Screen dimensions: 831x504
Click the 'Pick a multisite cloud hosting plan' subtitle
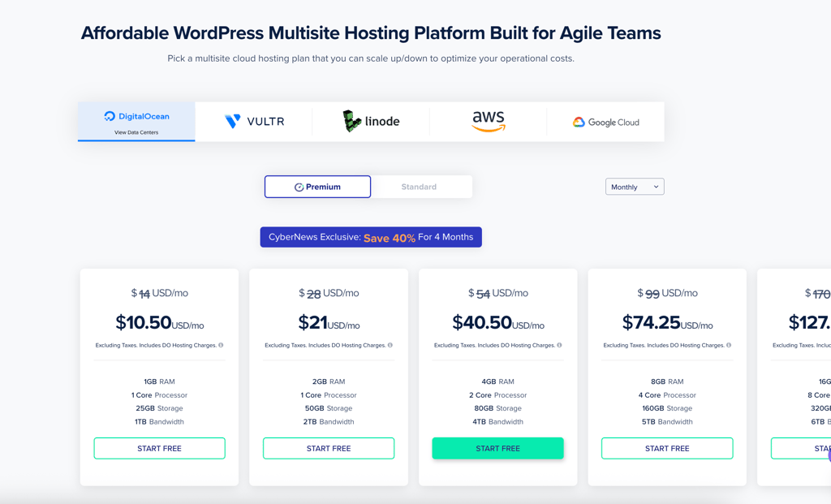[371, 58]
